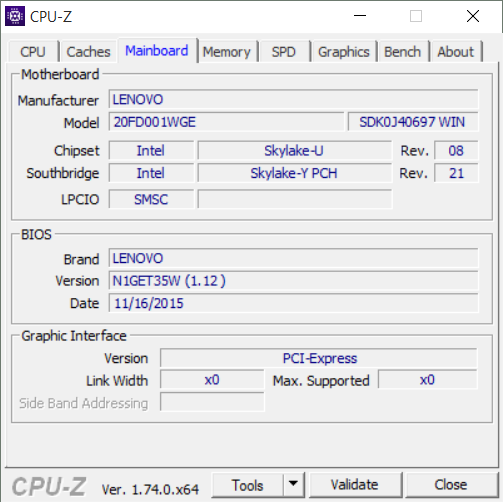Go to the SPD tab
The width and height of the screenshot is (503, 502).
point(284,52)
